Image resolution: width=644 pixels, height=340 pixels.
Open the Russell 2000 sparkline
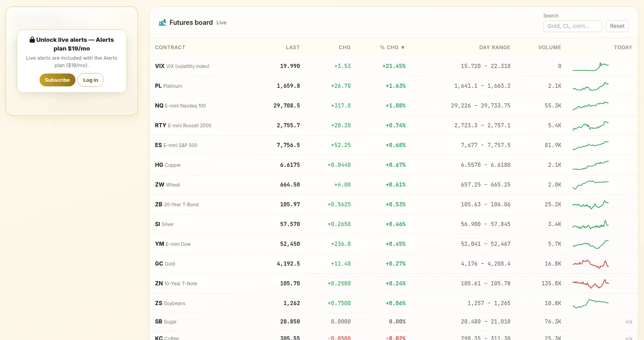(591, 126)
